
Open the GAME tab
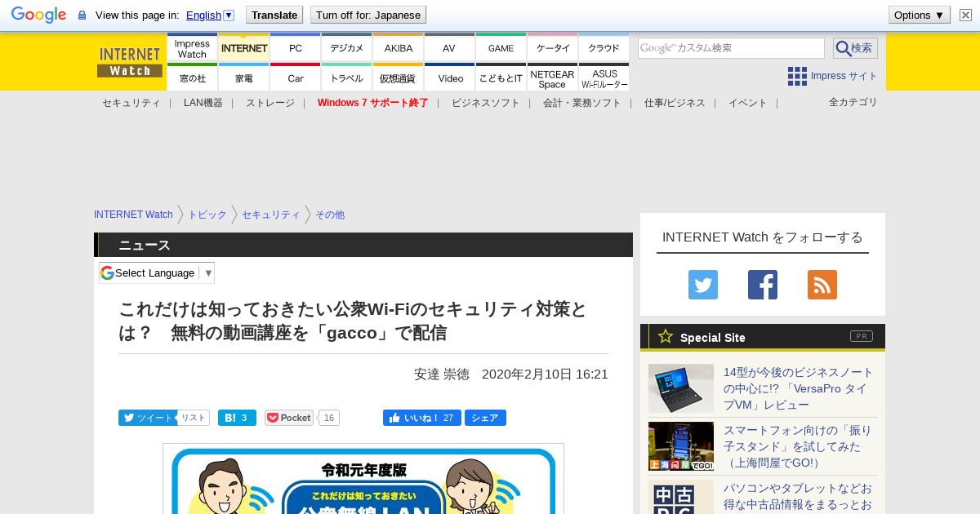[501, 48]
